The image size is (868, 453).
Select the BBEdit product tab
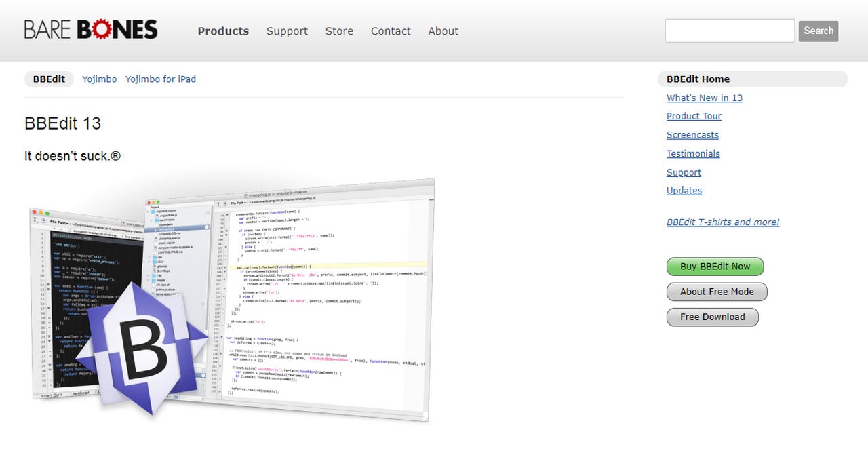tap(49, 79)
